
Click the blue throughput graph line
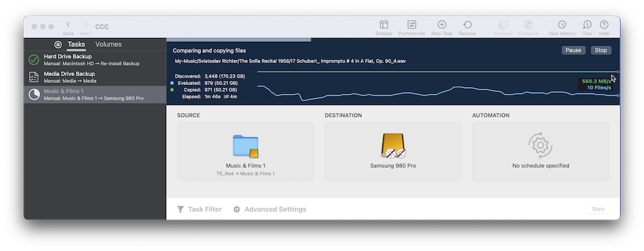click(437, 93)
